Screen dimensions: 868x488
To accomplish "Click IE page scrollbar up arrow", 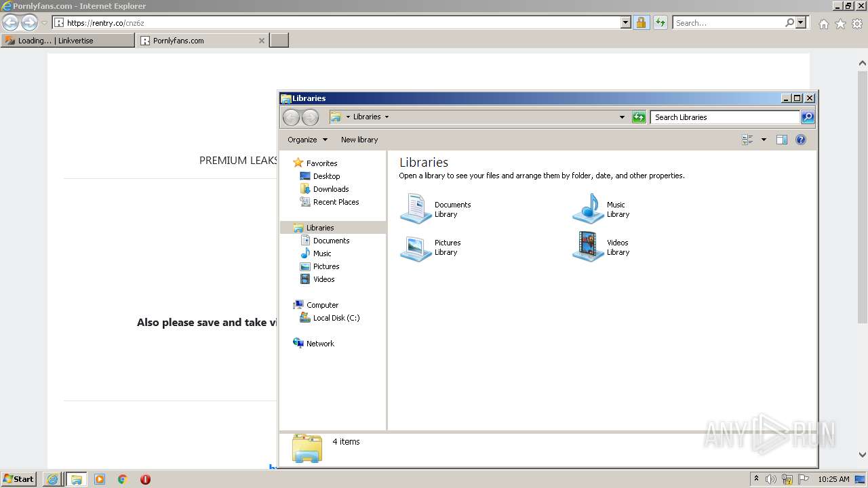I will 863,63.
